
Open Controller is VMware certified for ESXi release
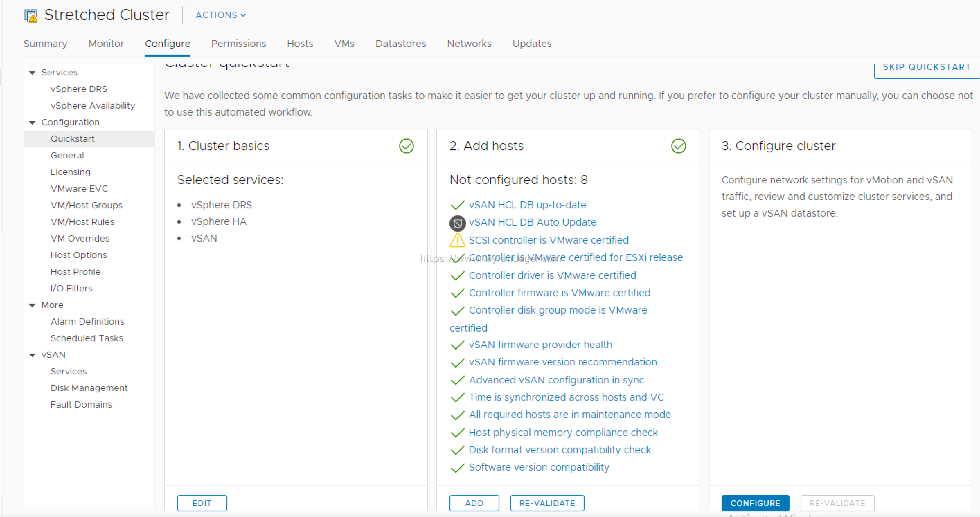coord(576,258)
